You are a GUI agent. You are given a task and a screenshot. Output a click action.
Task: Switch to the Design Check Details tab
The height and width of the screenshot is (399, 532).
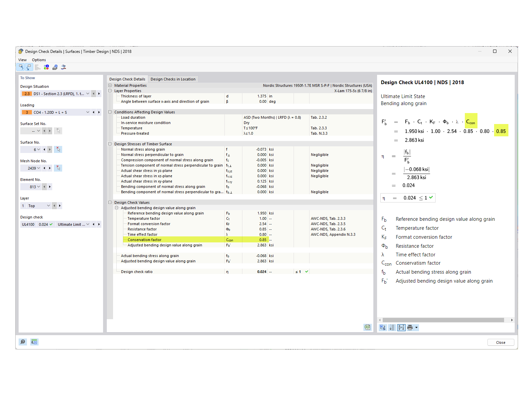[x=127, y=79]
